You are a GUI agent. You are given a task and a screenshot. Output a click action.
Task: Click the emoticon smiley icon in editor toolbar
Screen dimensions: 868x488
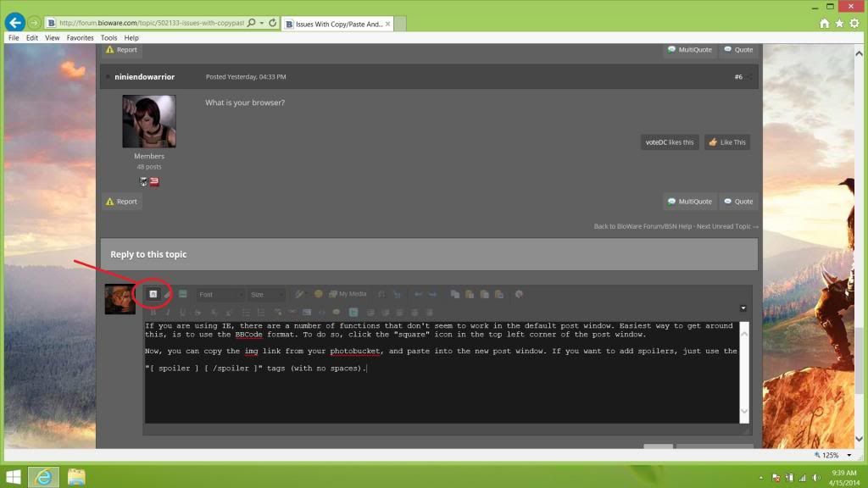[319, 294]
